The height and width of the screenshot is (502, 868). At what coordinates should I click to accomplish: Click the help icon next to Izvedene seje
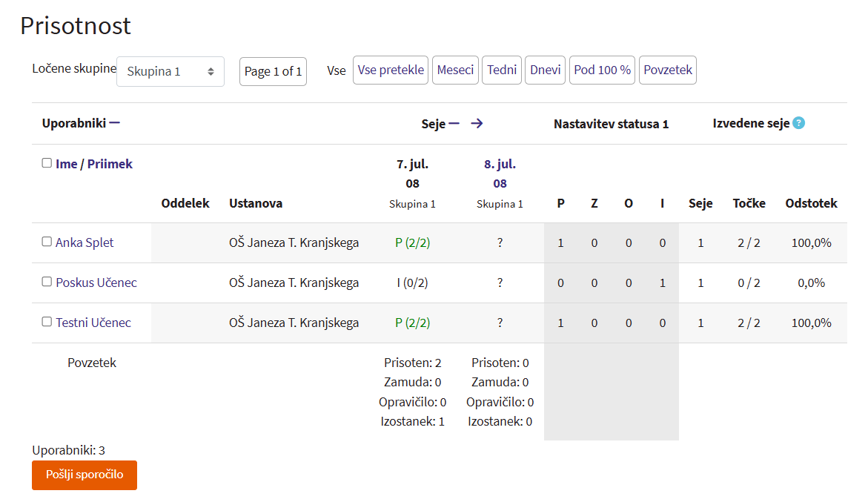pos(798,123)
